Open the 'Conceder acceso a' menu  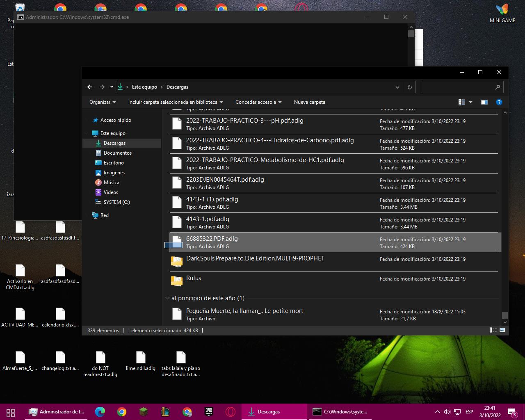[258, 102]
